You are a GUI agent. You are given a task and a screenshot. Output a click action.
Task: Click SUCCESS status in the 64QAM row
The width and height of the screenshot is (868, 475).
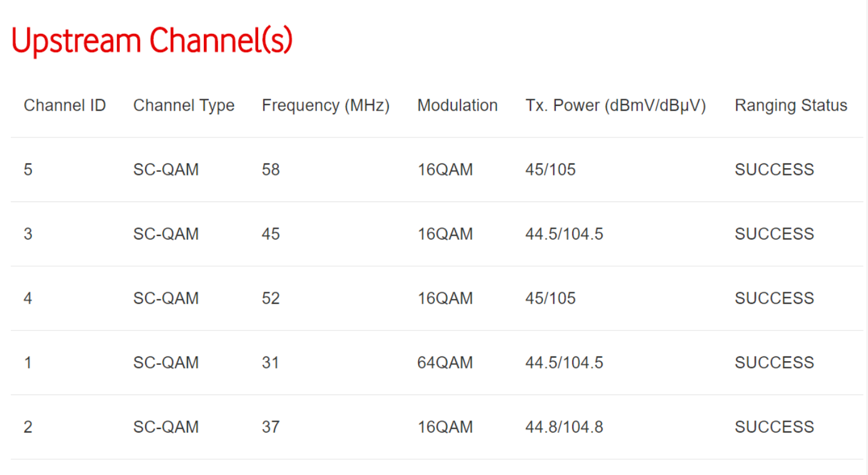tap(774, 362)
